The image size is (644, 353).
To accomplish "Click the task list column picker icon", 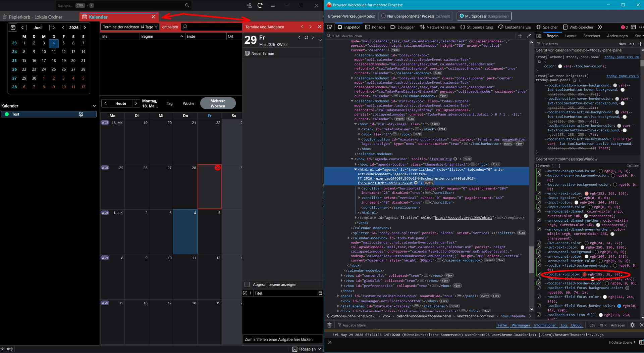I will tap(320, 293).
